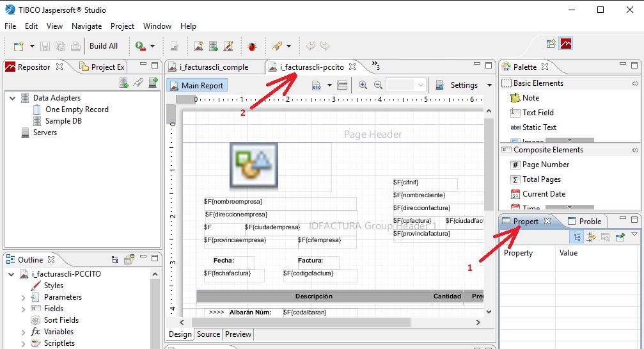Switch to Jaspersoft report perspective icon
The width and height of the screenshot is (644, 349).
point(566,44)
